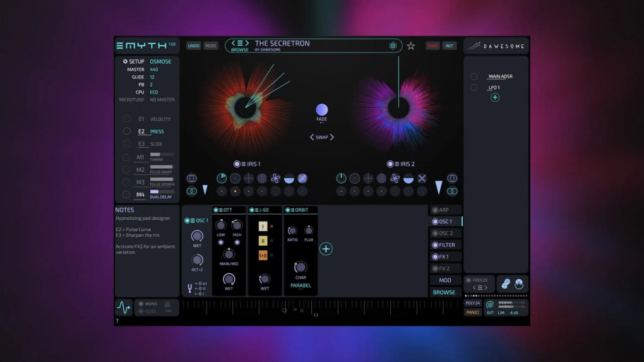The image size is (644, 362).
Task: Enable MONO mode toggle
Action: [x=141, y=304]
